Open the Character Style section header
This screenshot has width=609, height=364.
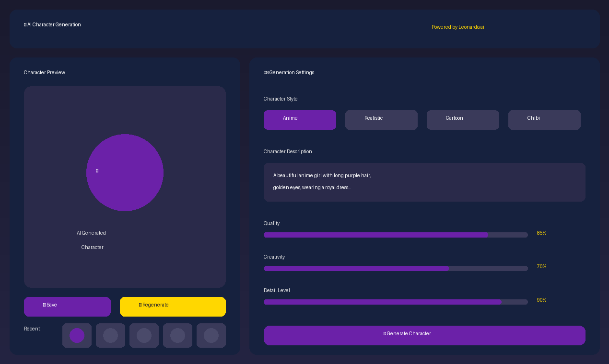coord(281,99)
